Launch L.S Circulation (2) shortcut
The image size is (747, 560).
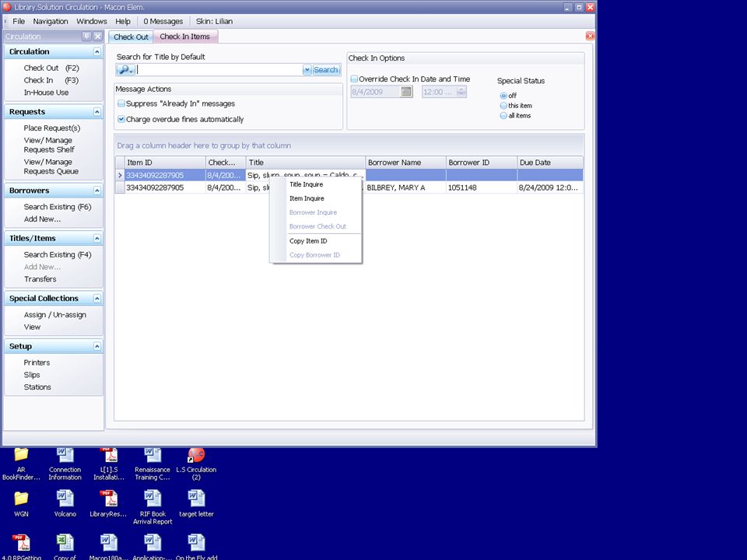click(196, 464)
